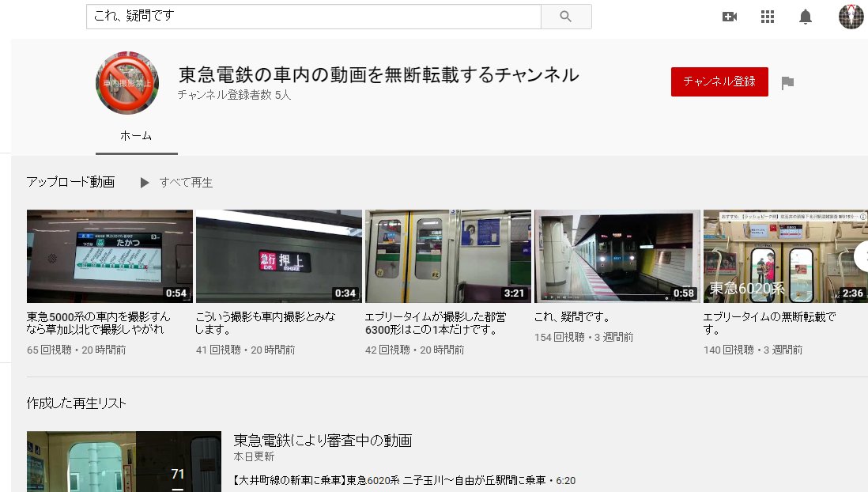Click the 154 回視聴・3 週間前 metadata
Viewport: 868px width, 492px height.
click(584, 337)
